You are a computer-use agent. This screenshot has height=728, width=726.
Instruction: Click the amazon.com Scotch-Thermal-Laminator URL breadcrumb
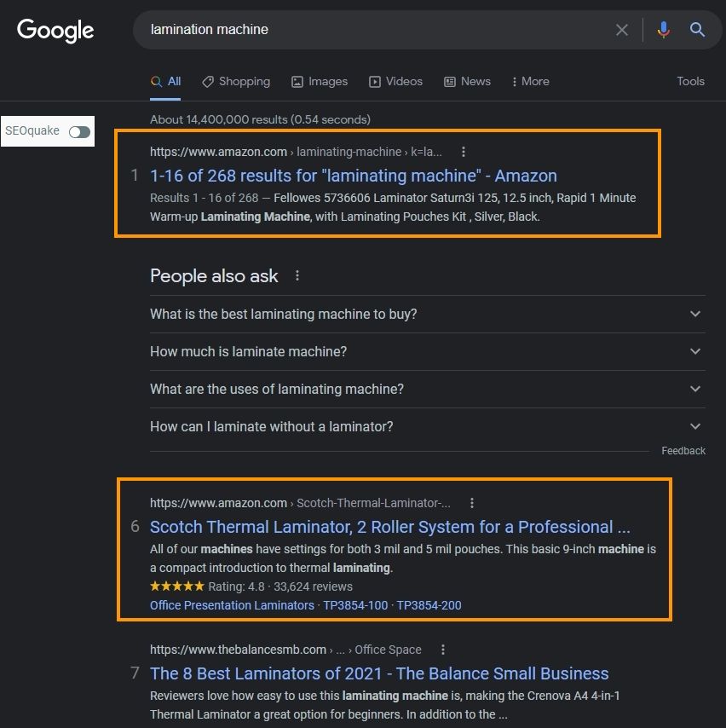pos(300,503)
